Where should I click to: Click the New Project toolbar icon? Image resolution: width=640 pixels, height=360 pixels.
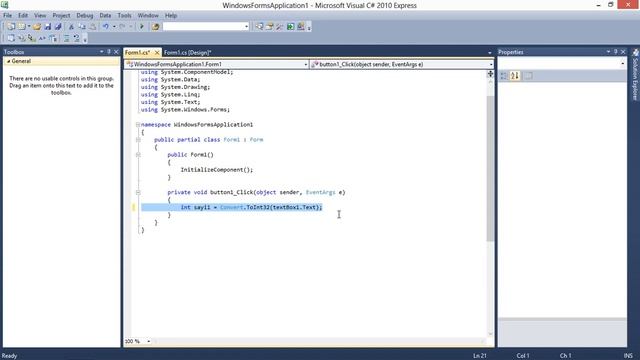11,27
